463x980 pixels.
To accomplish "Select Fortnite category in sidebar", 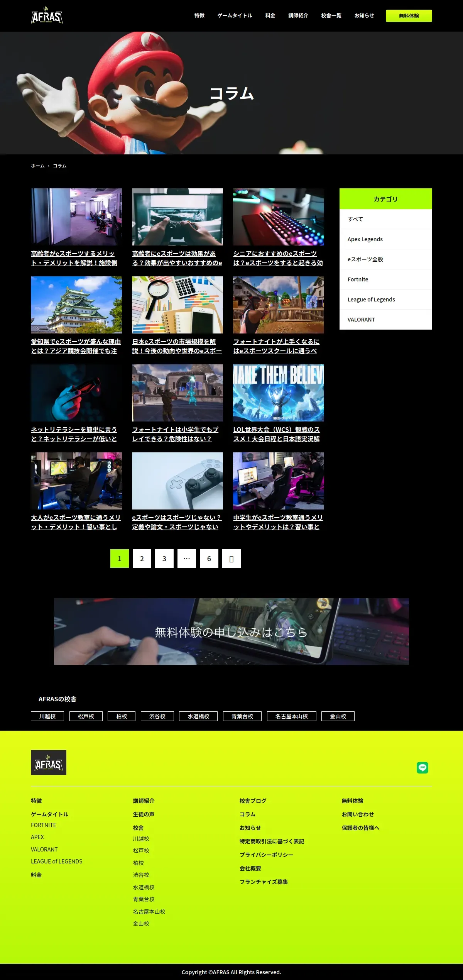I will (x=386, y=279).
